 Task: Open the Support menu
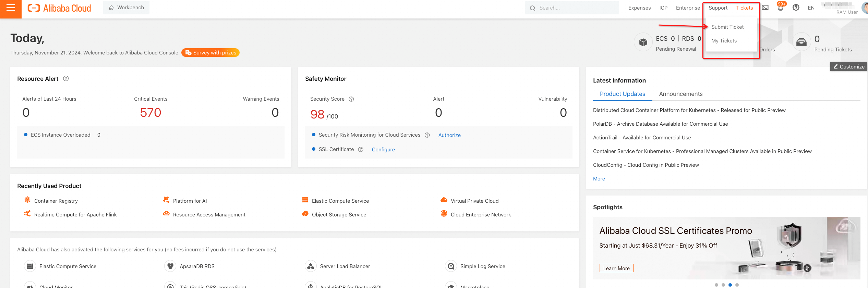(718, 8)
